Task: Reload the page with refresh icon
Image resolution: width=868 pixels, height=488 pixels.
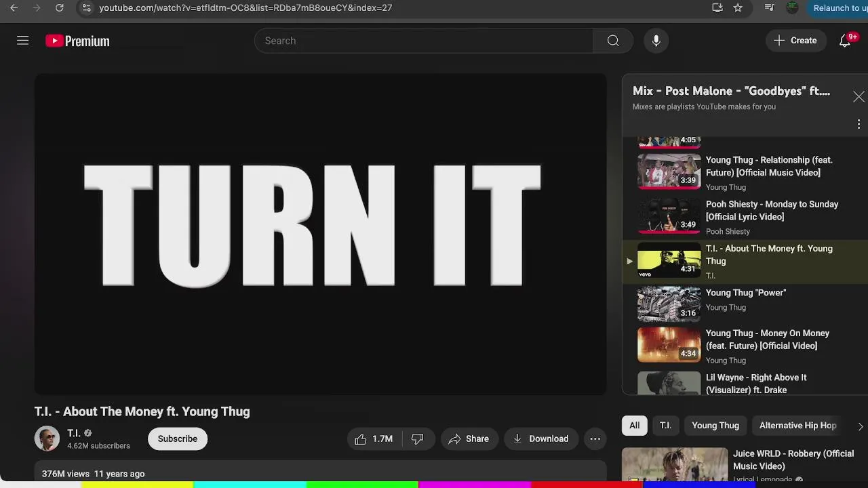Action: click(60, 7)
